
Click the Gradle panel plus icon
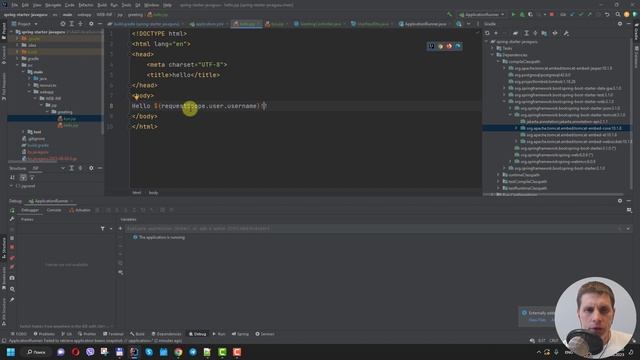[x=496, y=33]
